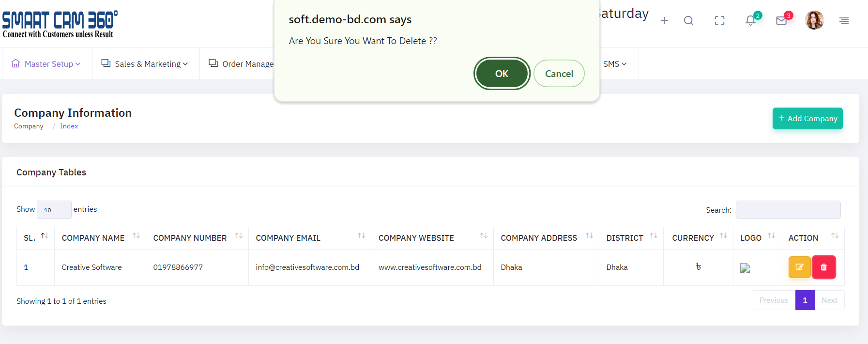Click the table Search input field

788,210
